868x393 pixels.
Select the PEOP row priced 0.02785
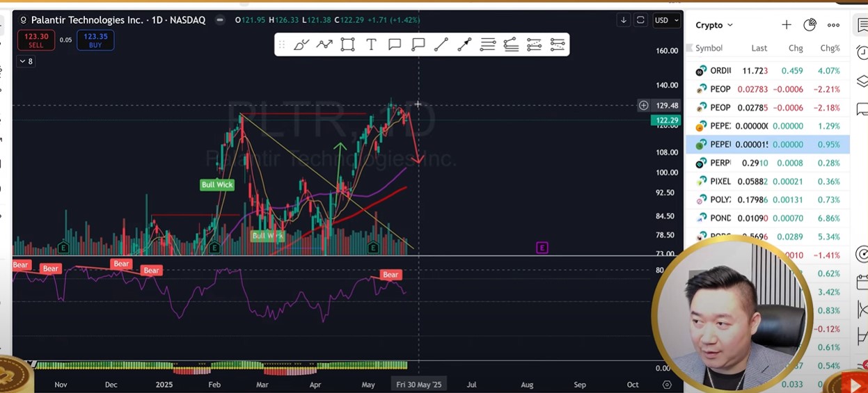click(x=767, y=108)
